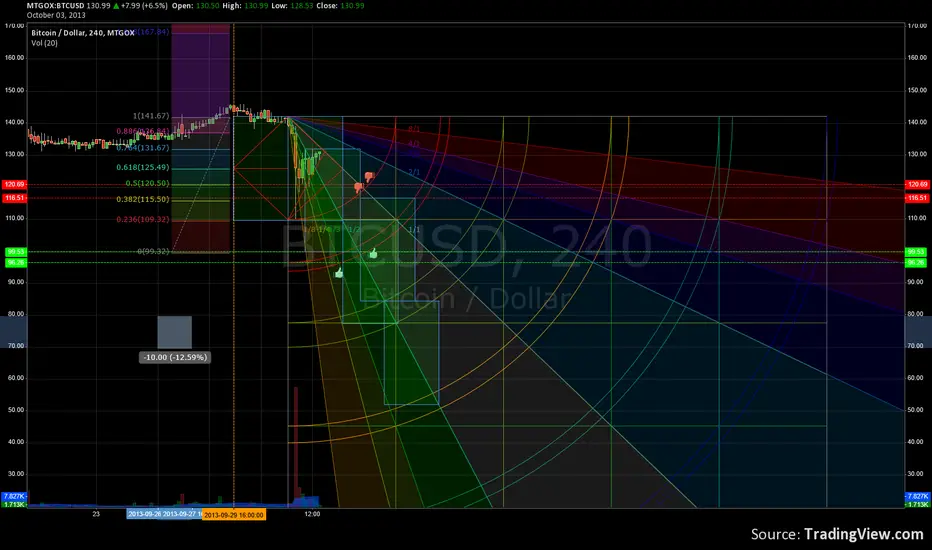
Task: Click the thumbs-down marker on the 120.69 line
Action: click(x=358, y=187)
